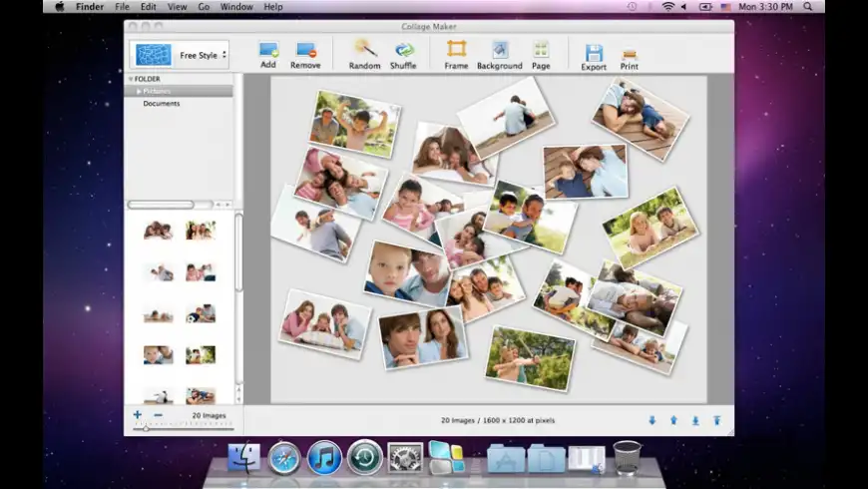Adjust the thumbnail size slider
This screenshot has width=868, height=489.
pyautogui.click(x=147, y=428)
